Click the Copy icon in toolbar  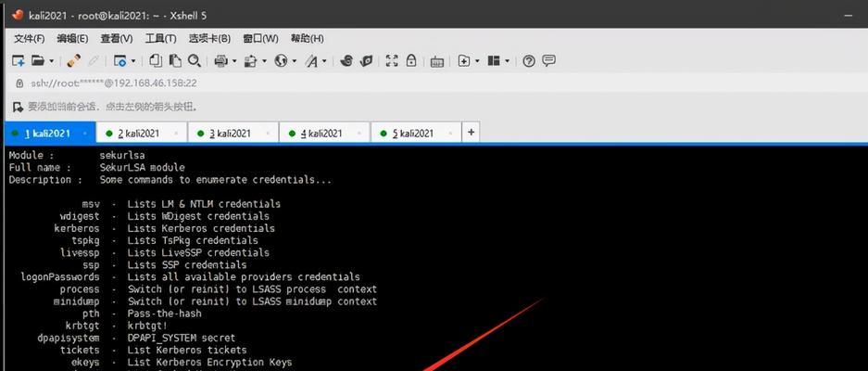(x=157, y=60)
